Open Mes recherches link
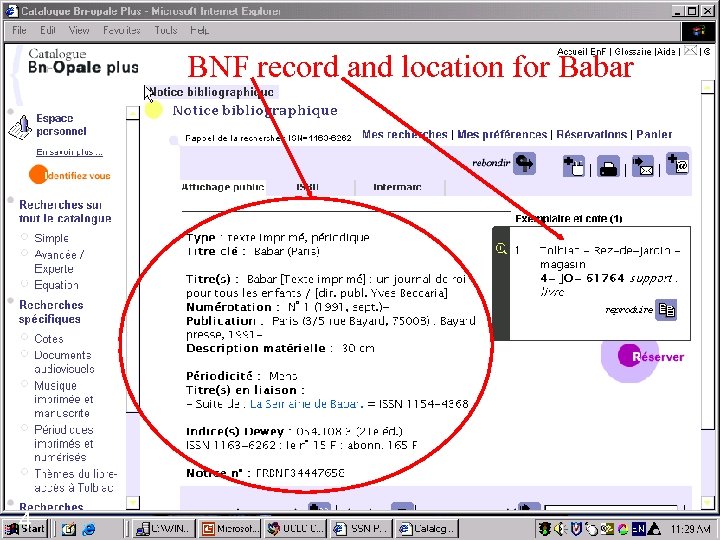This screenshot has height=540, width=720. click(x=405, y=135)
